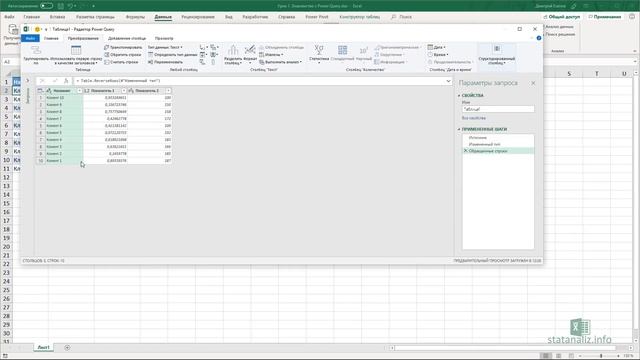Click the Merge Columns (Объединить столбцы) command
Screen dimensions: 640x360
(x=281, y=47)
